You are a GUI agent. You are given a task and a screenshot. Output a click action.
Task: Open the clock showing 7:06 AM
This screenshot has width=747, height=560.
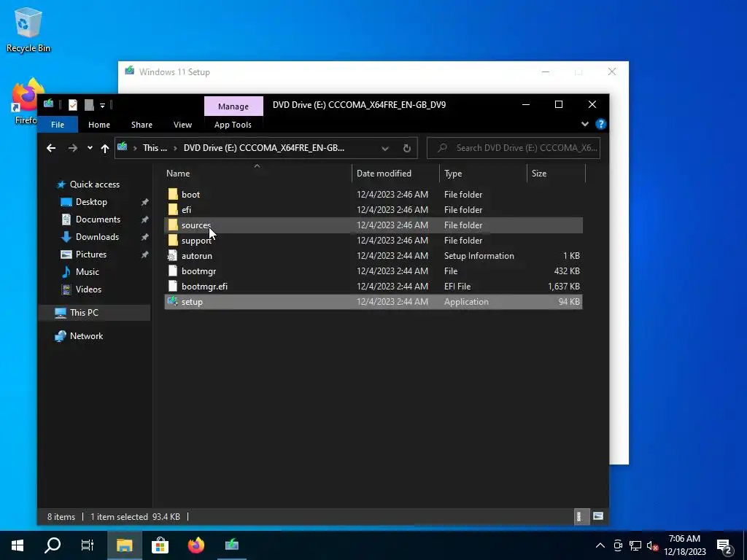point(684,545)
